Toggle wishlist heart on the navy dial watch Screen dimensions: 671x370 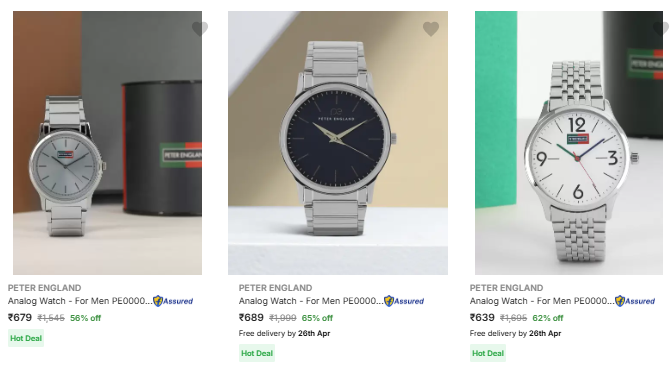(x=431, y=29)
